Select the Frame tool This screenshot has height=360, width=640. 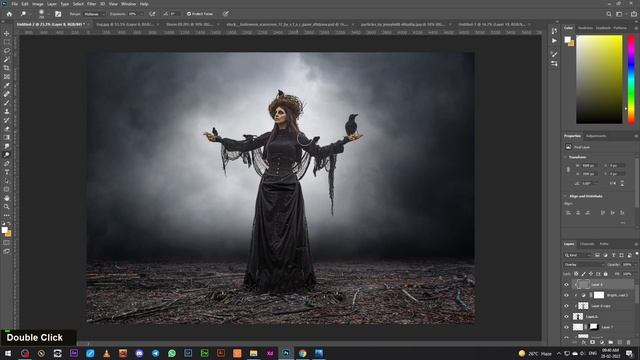coord(7,76)
